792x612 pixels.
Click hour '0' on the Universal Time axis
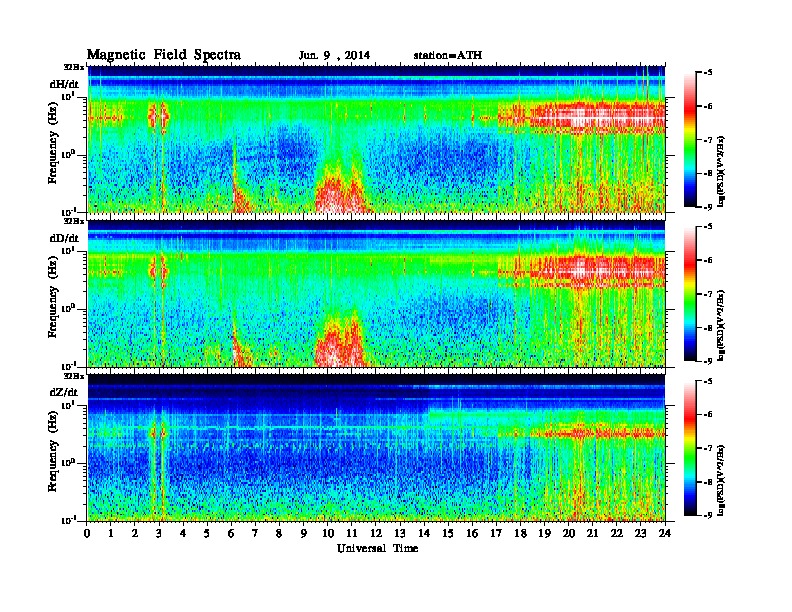87,533
